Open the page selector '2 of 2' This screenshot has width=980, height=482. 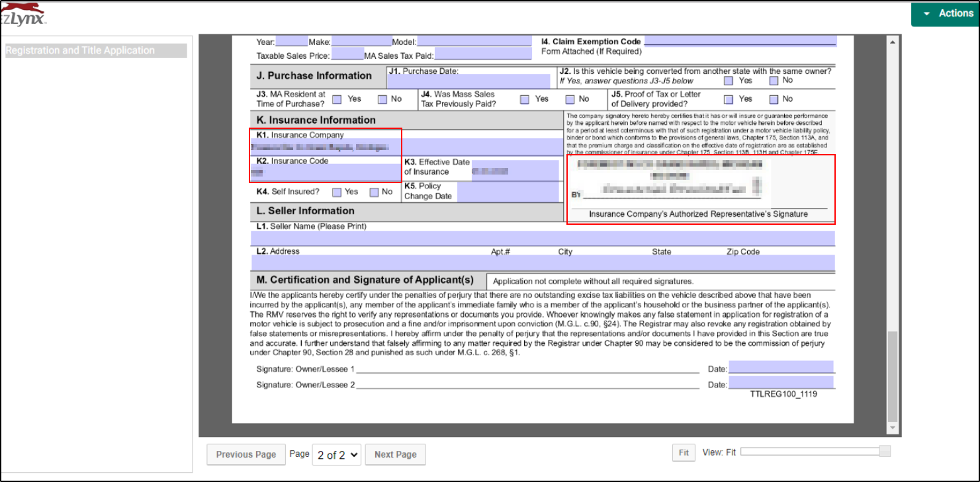(337, 454)
